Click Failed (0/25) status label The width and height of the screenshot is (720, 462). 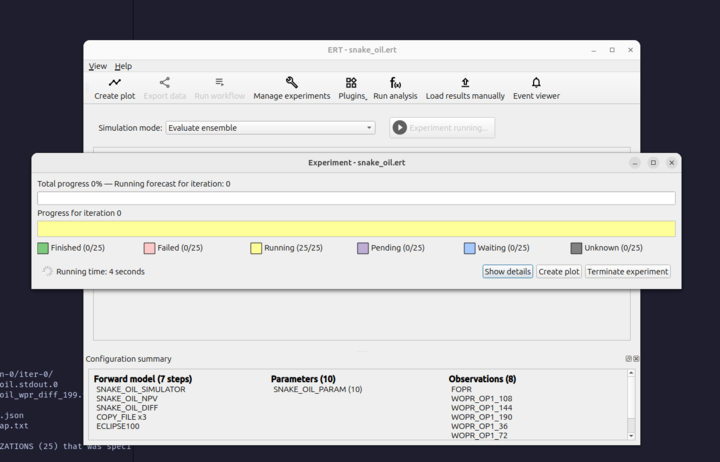coord(180,248)
